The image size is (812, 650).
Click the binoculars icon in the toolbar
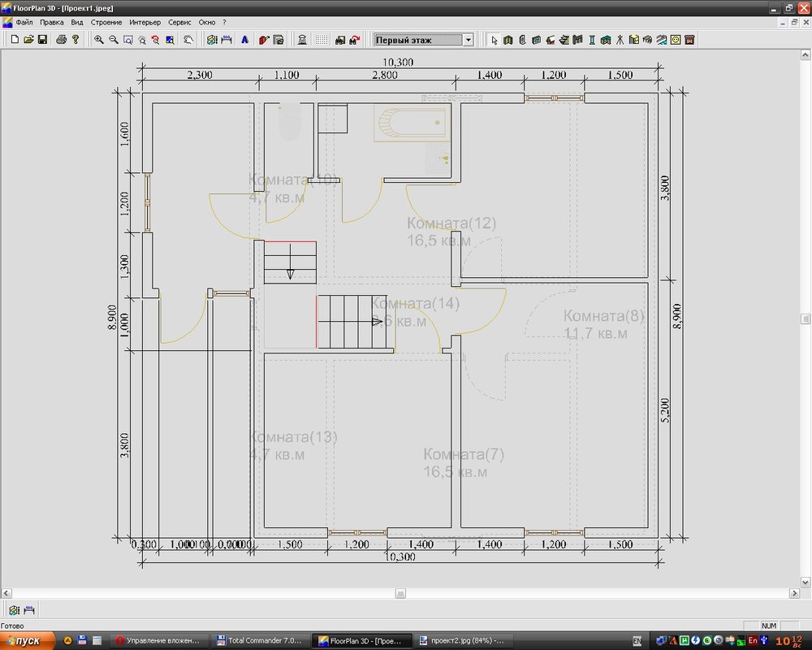click(x=340, y=39)
